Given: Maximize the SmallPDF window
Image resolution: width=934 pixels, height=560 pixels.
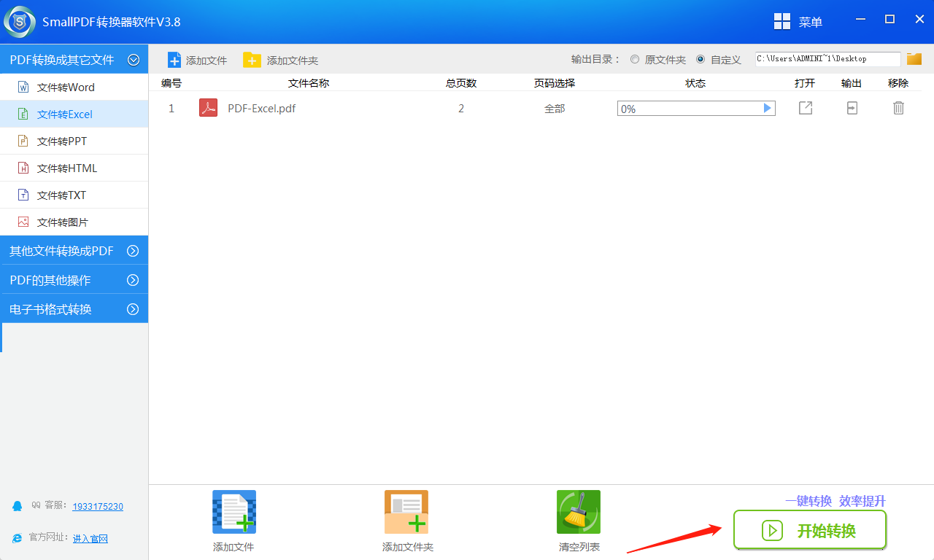Looking at the screenshot, I should (x=889, y=20).
